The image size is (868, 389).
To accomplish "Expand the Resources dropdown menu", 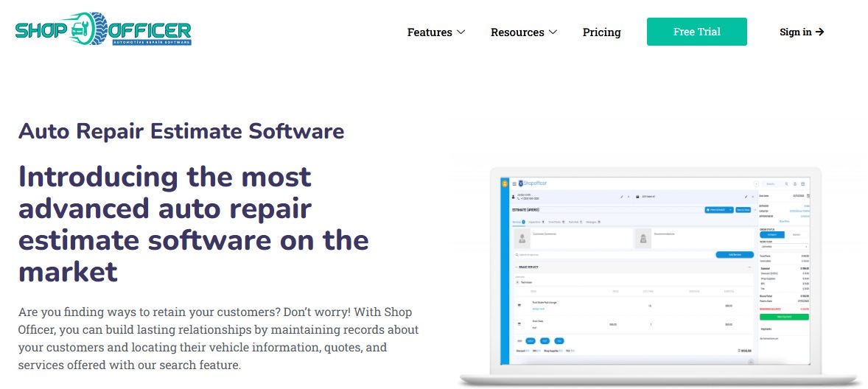I will click(524, 32).
